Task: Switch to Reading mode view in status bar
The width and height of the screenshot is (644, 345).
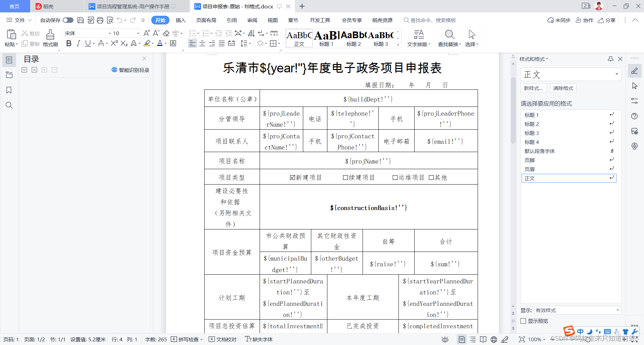Action: click(483, 339)
